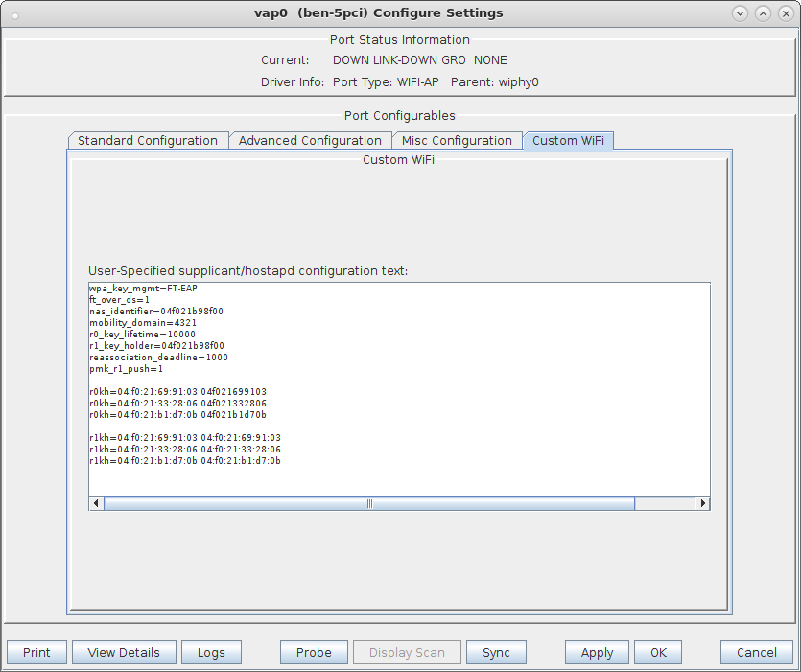Apply the configuration changes
The width and height of the screenshot is (801, 672).
coord(597,653)
